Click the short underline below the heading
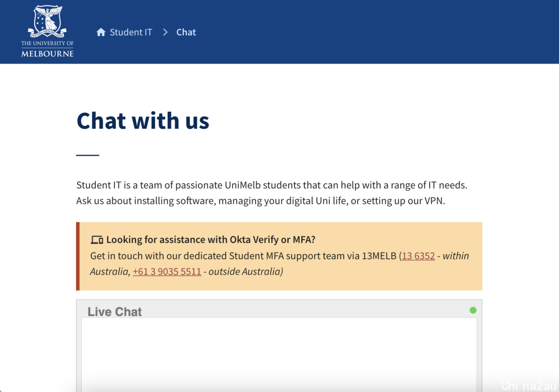This screenshot has height=392, width=559. pos(87,155)
